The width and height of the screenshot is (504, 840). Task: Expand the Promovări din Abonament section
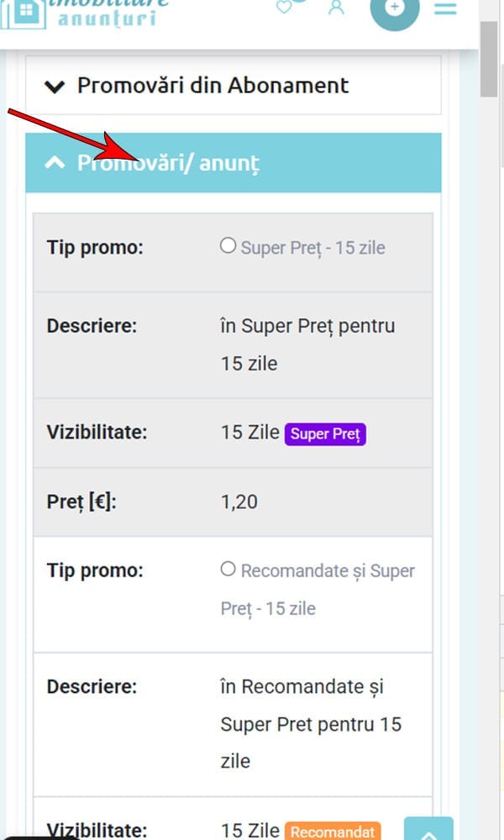point(213,85)
